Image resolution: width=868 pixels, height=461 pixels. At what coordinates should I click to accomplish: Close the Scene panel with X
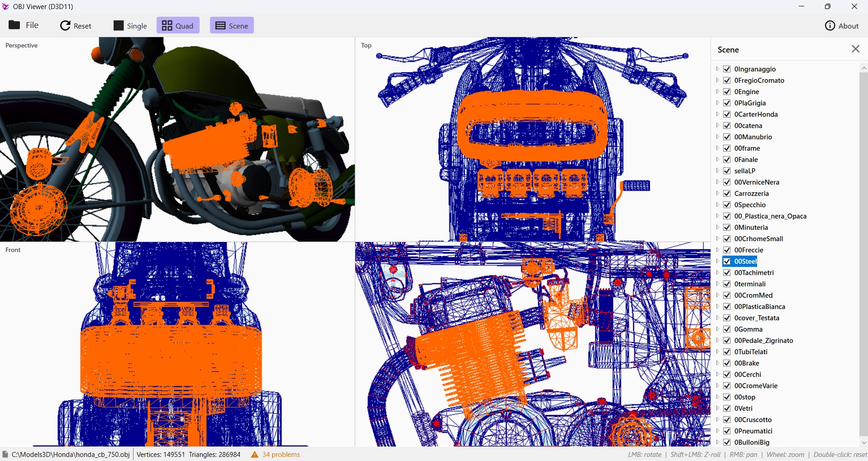point(855,49)
